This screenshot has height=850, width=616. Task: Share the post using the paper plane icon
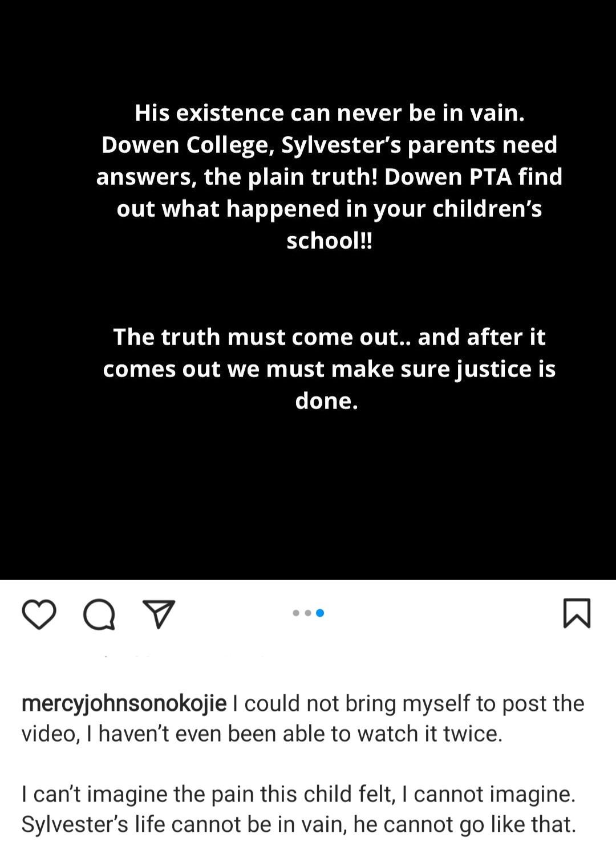coord(160,614)
